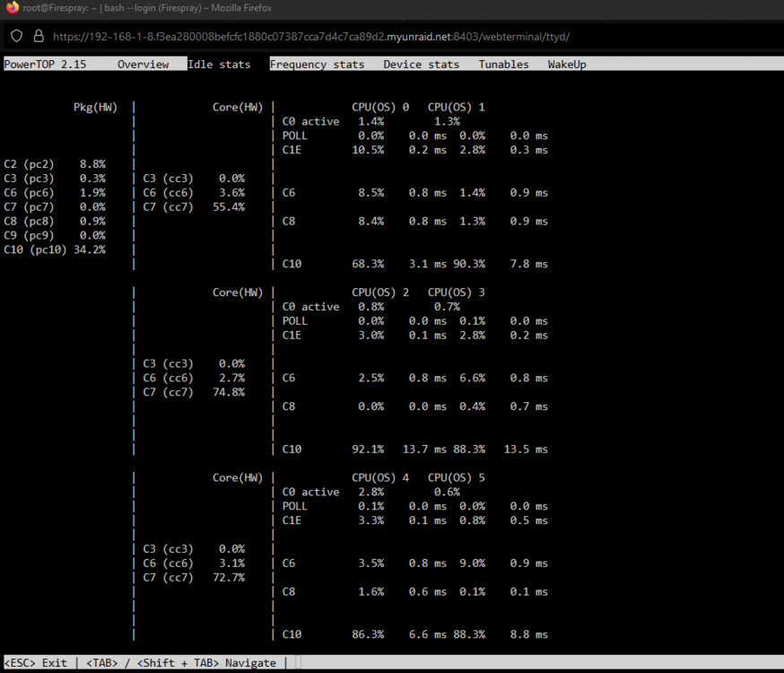The height and width of the screenshot is (673, 784).
Task: Click the 72.7% C7 (cc7) value
Action: click(229, 578)
